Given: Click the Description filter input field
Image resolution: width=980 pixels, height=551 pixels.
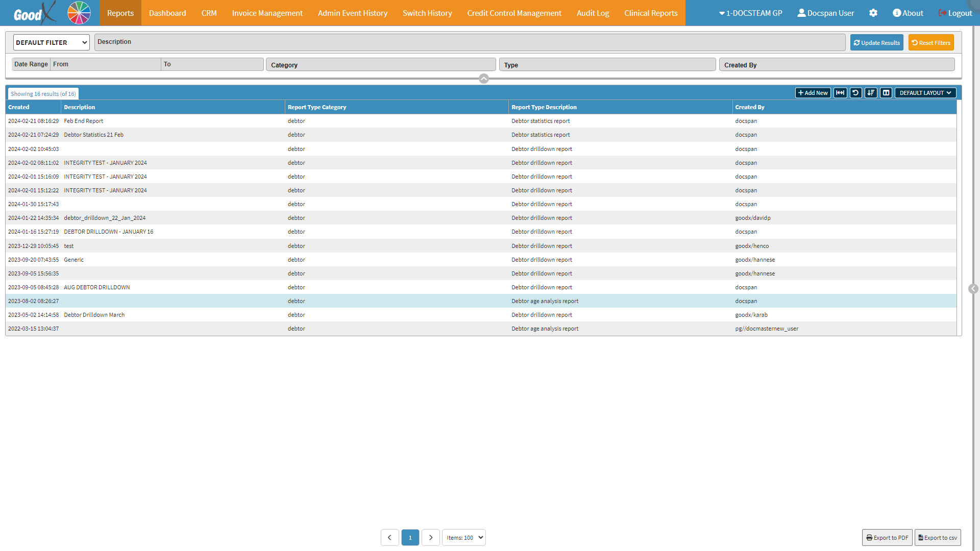Looking at the screenshot, I should (x=470, y=42).
